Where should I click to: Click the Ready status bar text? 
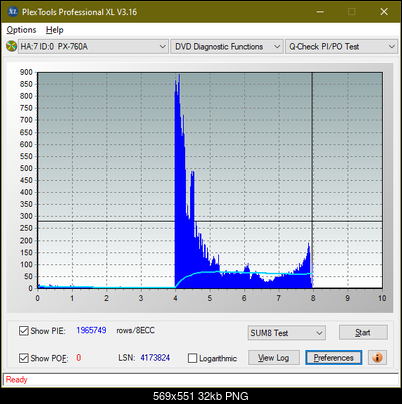17,380
